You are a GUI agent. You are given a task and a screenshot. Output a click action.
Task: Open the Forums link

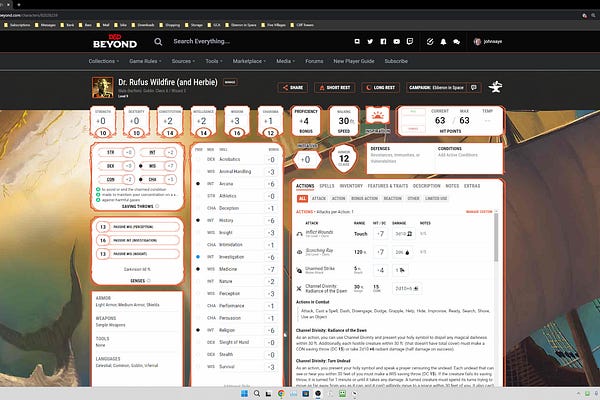coord(314,61)
